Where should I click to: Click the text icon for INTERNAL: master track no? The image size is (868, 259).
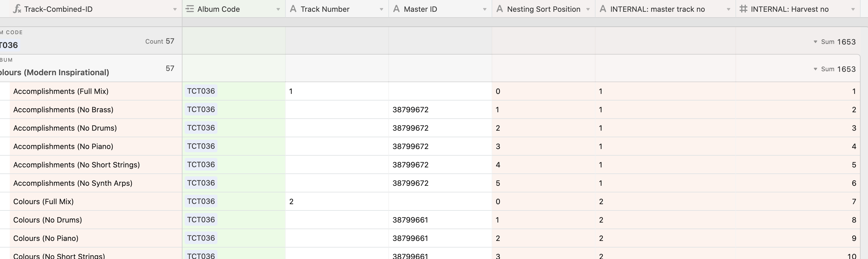[603, 9]
